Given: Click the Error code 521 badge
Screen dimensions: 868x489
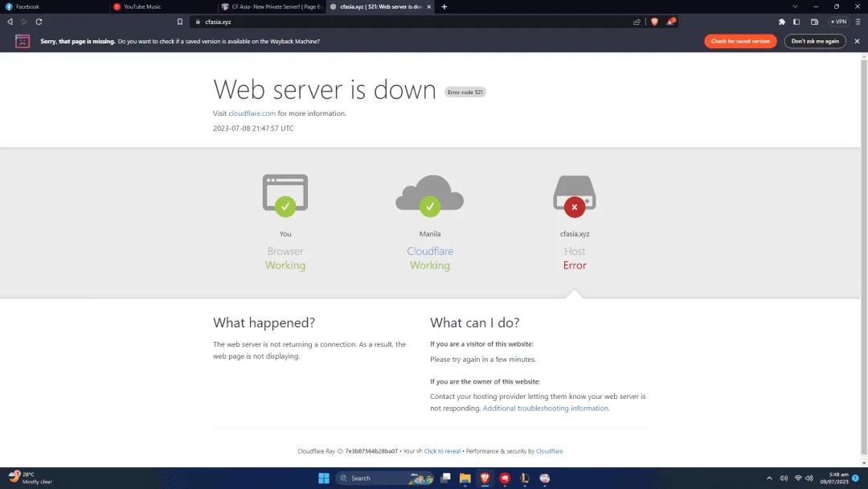Looking at the screenshot, I should coord(465,92).
